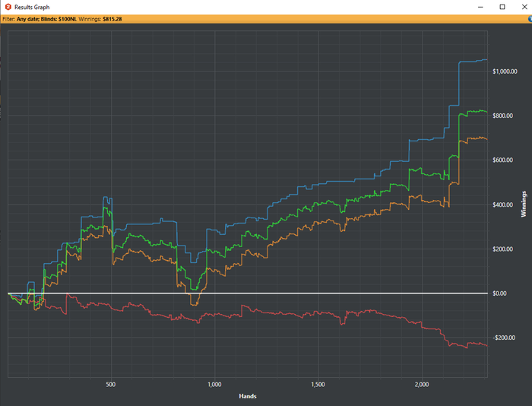Screen dimensions: 532x406
Task: Click the 1,000 hands axis label
Action: click(x=214, y=385)
